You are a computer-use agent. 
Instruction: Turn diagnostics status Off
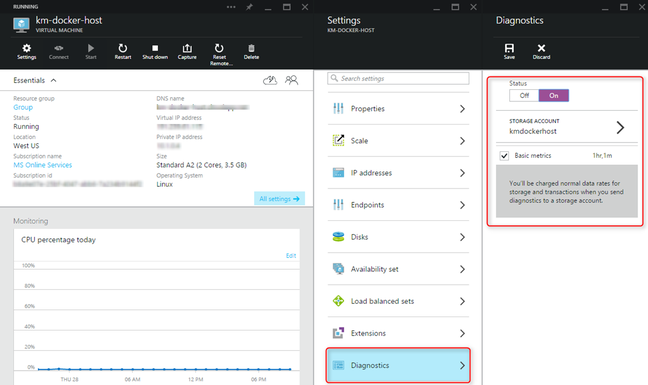(x=524, y=95)
